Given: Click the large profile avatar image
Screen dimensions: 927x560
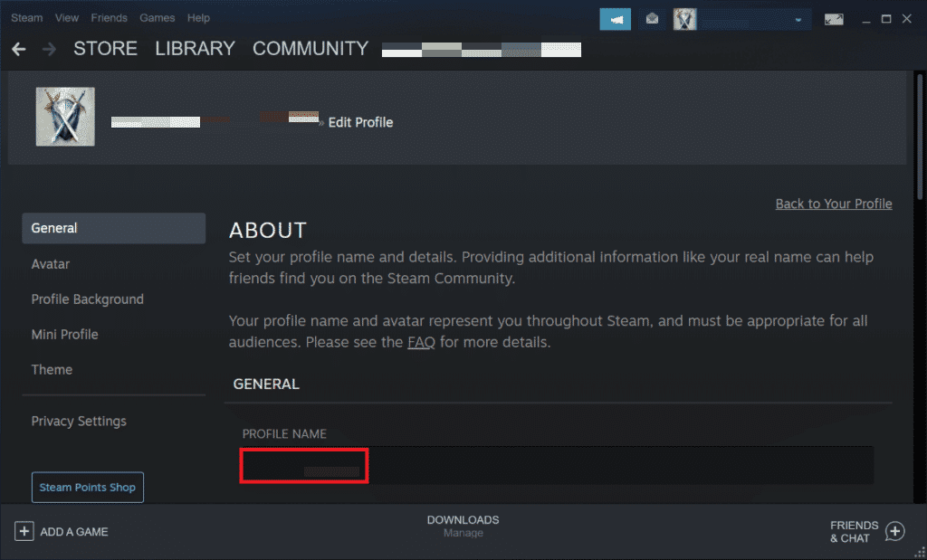Looking at the screenshot, I should [x=65, y=117].
